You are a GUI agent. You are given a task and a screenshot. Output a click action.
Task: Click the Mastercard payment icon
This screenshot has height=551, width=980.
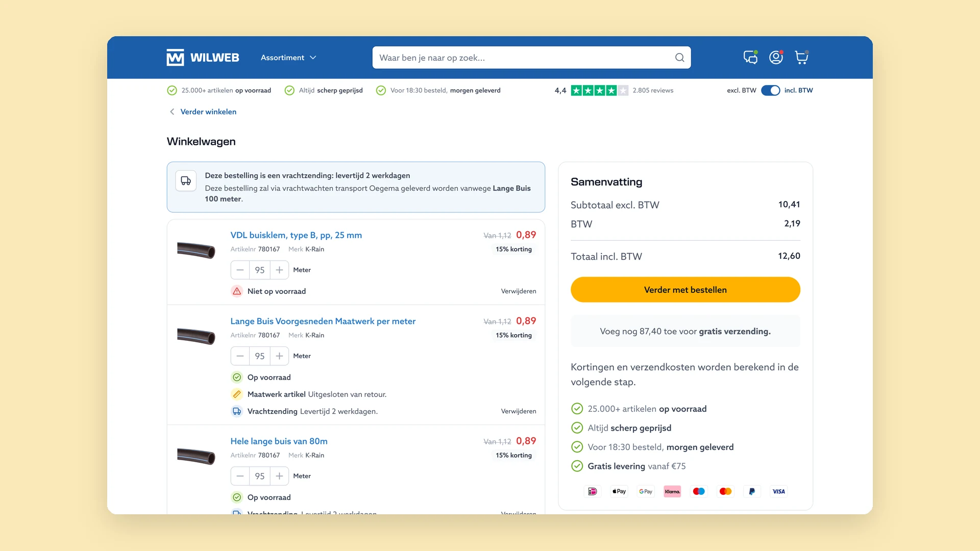coord(725,491)
